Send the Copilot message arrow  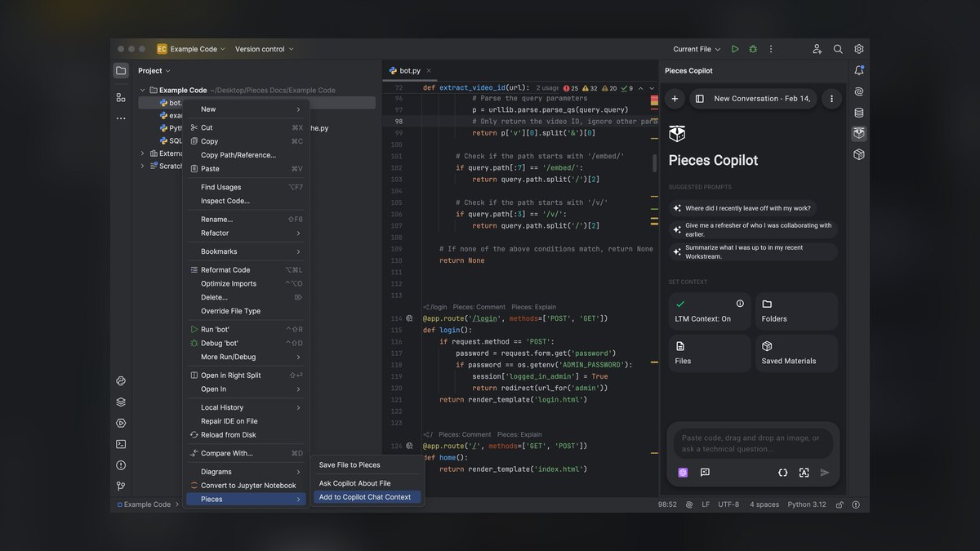tap(825, 473)
